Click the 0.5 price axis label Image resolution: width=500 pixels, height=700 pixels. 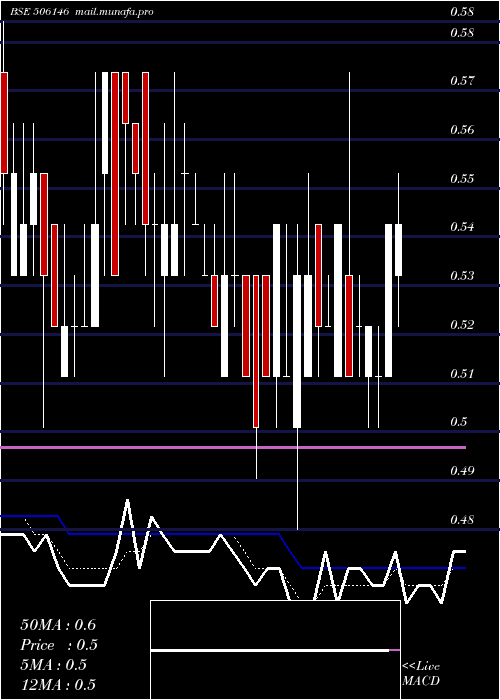(x=459, y=422)
